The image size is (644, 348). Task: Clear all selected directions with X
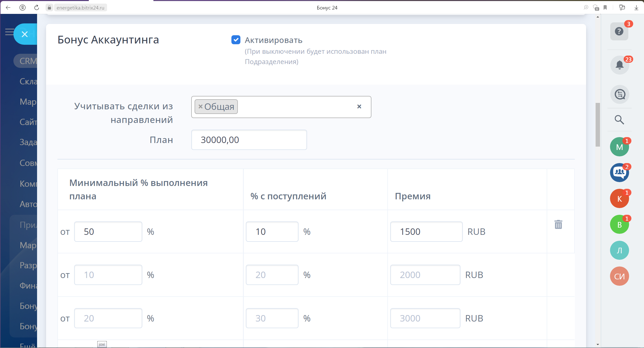[x=359, y=106]
